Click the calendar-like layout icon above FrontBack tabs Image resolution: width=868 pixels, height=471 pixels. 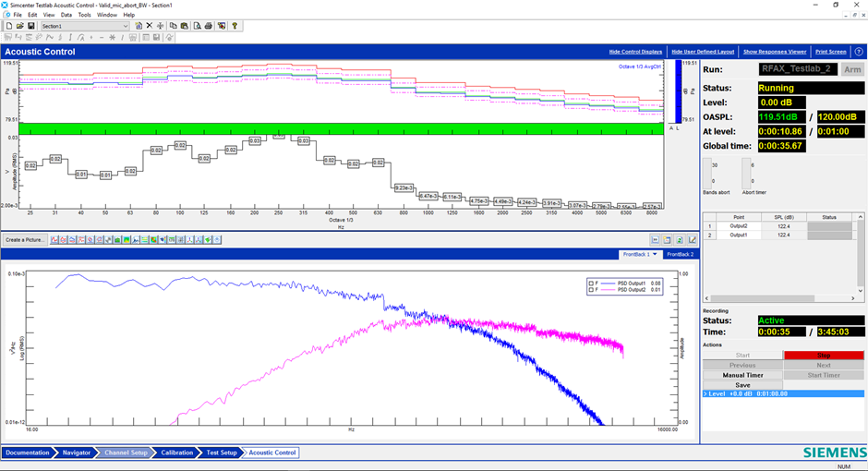(668, 239)
